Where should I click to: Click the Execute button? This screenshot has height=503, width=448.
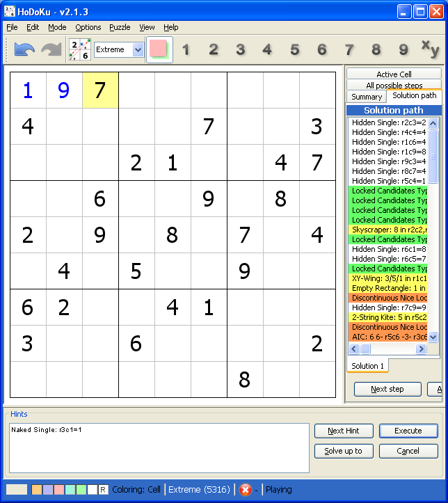coord(408,431)
